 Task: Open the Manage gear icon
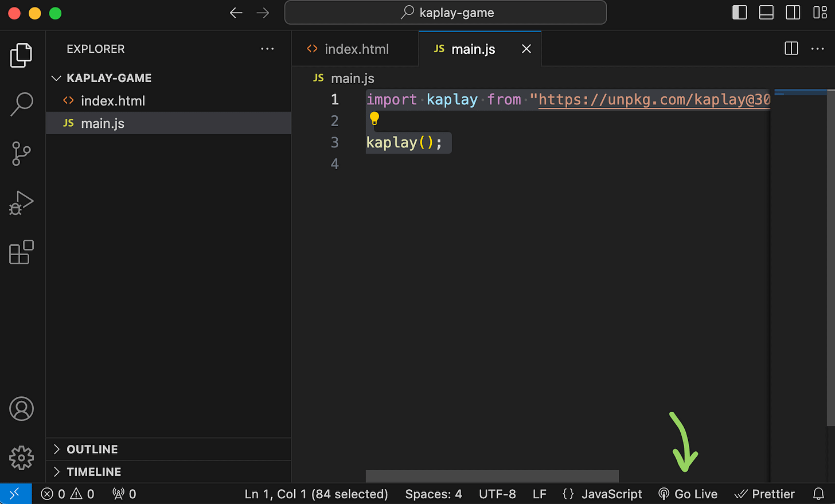click(x=21, y=458)
